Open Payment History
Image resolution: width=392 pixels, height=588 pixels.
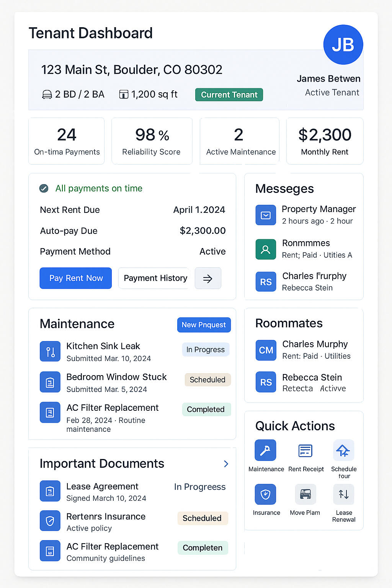coord(155,278)
